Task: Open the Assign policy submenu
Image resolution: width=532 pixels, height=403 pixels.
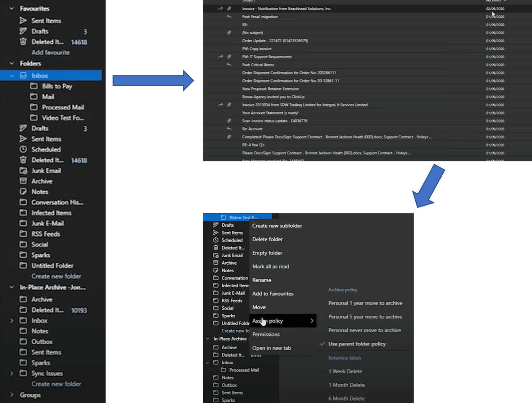Action: (x=283, y=321)
